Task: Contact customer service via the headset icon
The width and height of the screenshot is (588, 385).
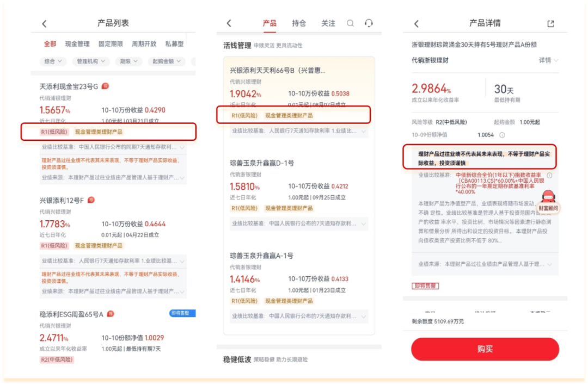Action: pos(369,24)
